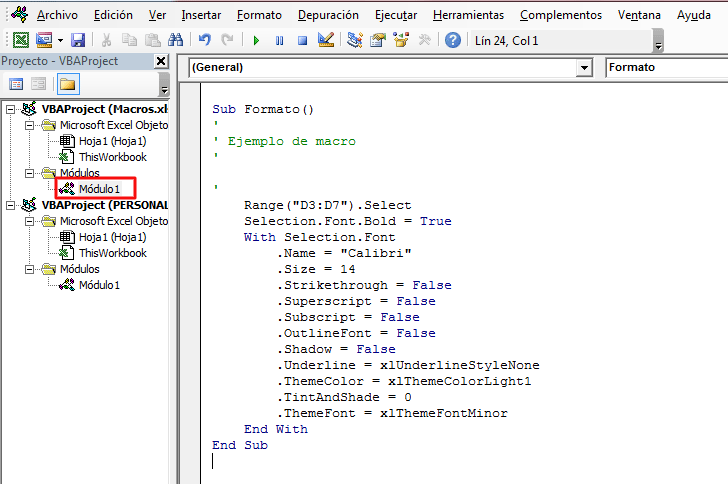The height and width of the screenshot is (484, 728).
Task: Open the Archivo menu
Action: [x=57, y=15]
